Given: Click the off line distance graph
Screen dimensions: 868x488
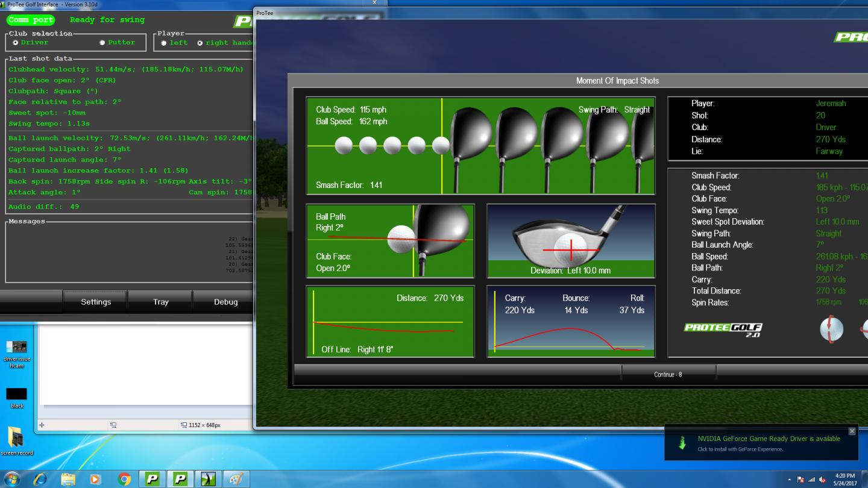Looking at the screenshot, I should point(390,321).
